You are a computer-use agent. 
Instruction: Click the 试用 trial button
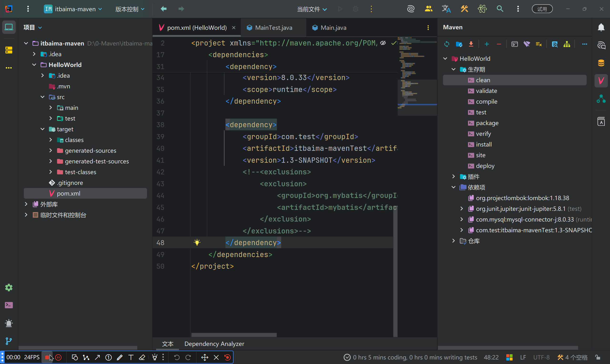(542, 9)
